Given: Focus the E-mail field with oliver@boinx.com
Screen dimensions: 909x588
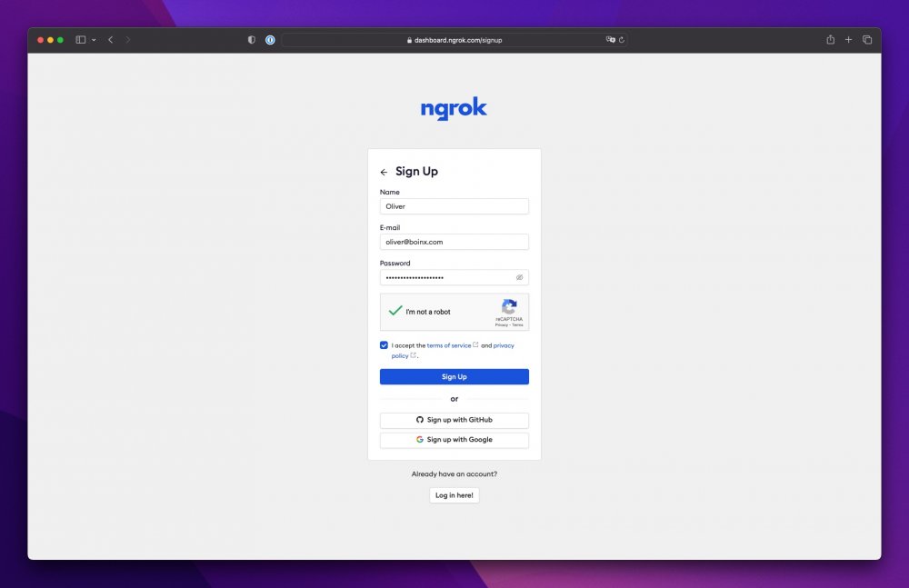Looking at the screenshot, I should click(x=454, y=242).
